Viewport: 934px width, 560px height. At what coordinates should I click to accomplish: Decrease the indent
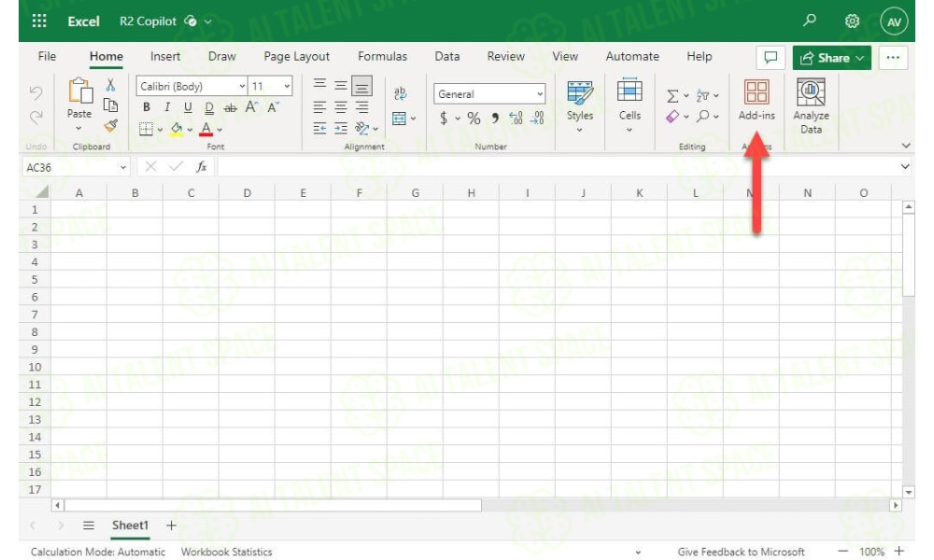319,129
